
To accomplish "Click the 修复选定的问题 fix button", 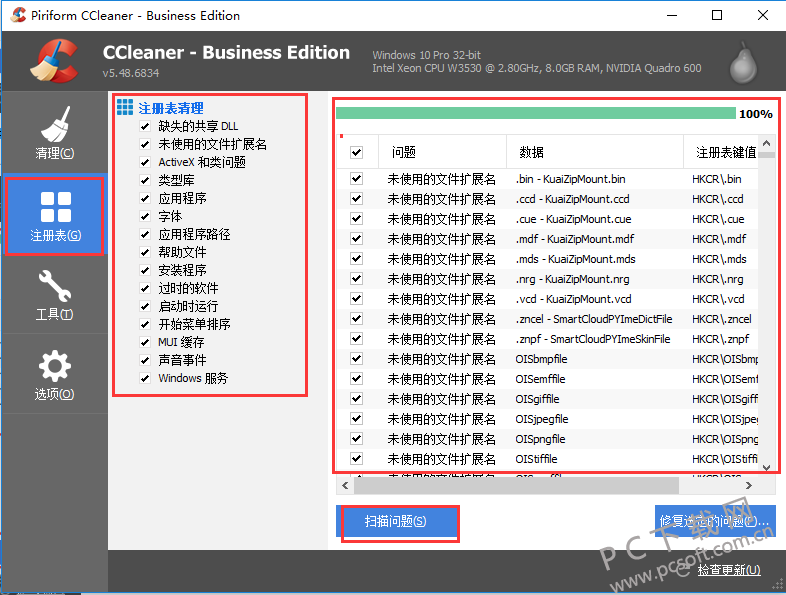I will point(715,521).
